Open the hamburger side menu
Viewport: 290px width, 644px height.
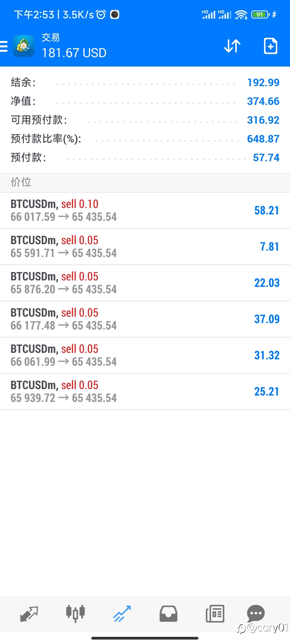[4, 46]
